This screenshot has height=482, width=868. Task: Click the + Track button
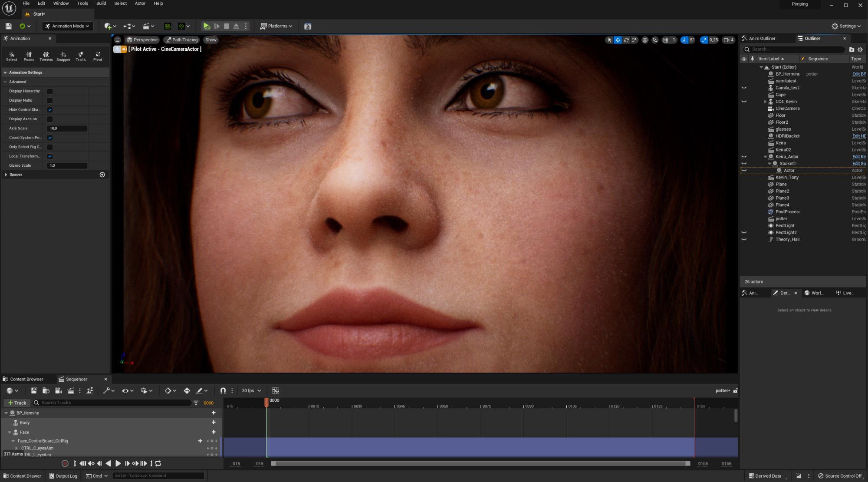(17, 403)
